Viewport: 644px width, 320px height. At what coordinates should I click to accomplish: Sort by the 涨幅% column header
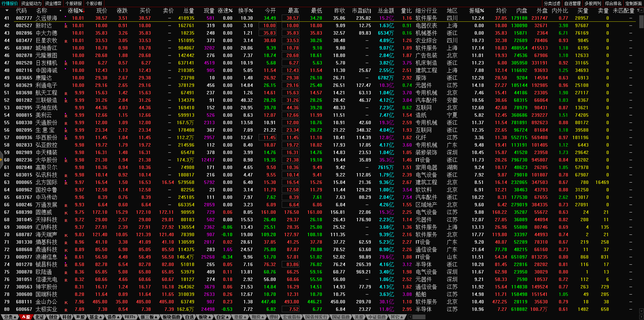[75, 11]
